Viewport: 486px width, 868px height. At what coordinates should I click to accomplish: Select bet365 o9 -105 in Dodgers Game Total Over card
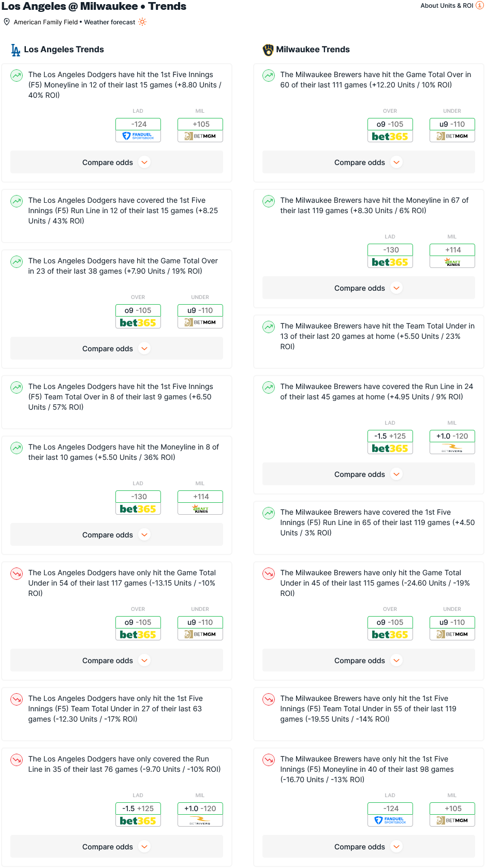138,316
